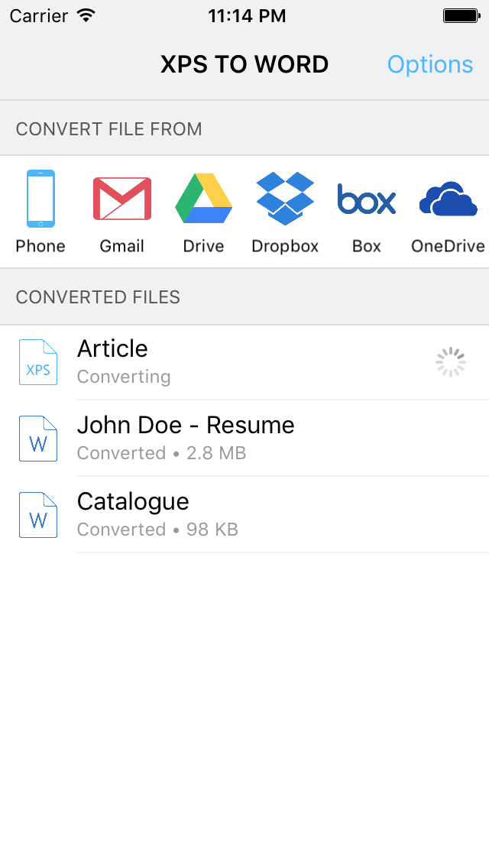
Task: Tap the 'Gmail' label text
Action: click(x=121, y=246)
